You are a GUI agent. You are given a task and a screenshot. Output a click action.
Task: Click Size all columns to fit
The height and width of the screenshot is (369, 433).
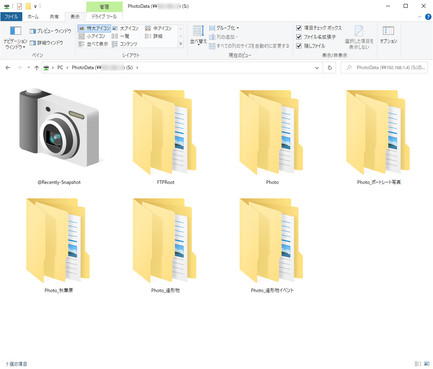pos(249,46)
